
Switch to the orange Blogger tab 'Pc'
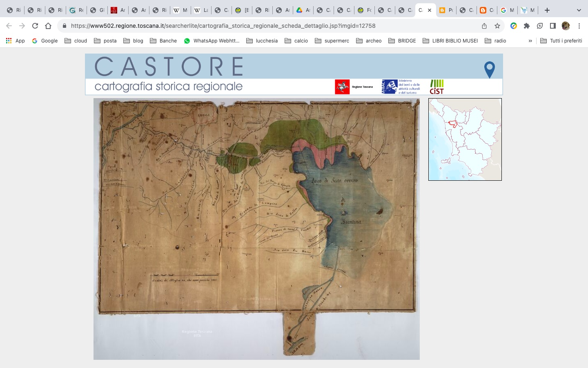[446, 10]
